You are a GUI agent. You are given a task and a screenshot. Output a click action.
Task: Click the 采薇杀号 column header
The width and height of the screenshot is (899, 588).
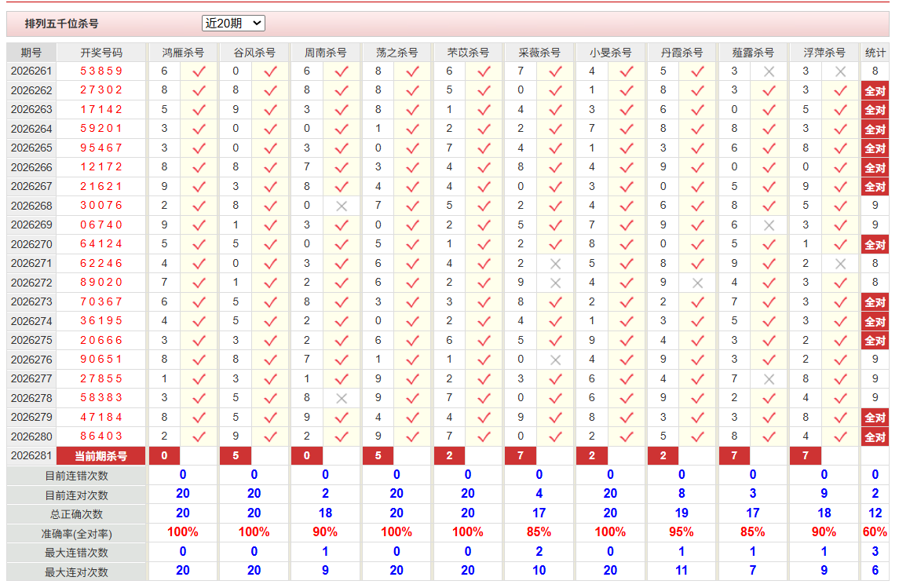pos(539,53)
